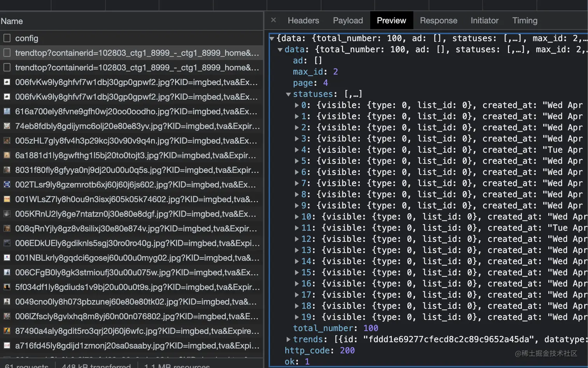Select the Preview tab
588x368 pixels.
tap(391, 21)
